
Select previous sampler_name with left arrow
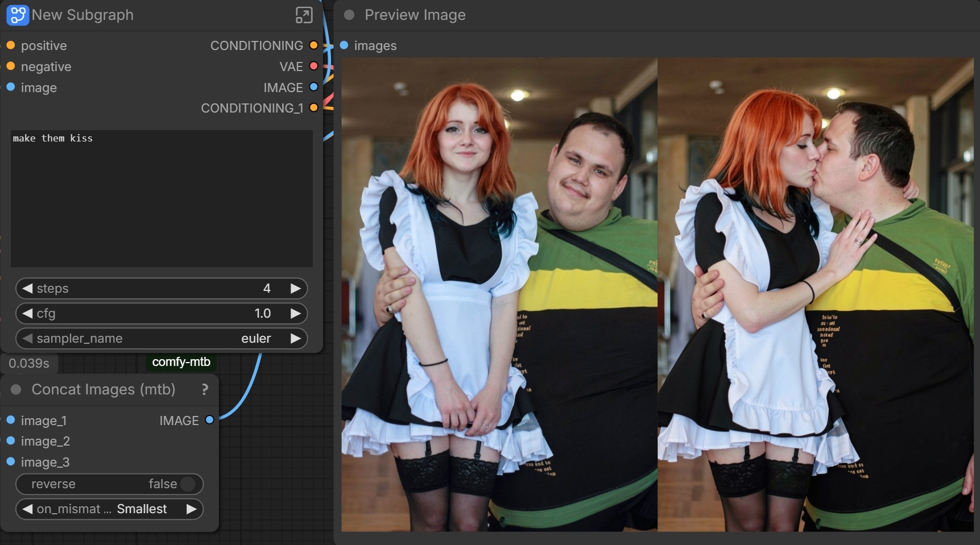(x=27, y=338)
